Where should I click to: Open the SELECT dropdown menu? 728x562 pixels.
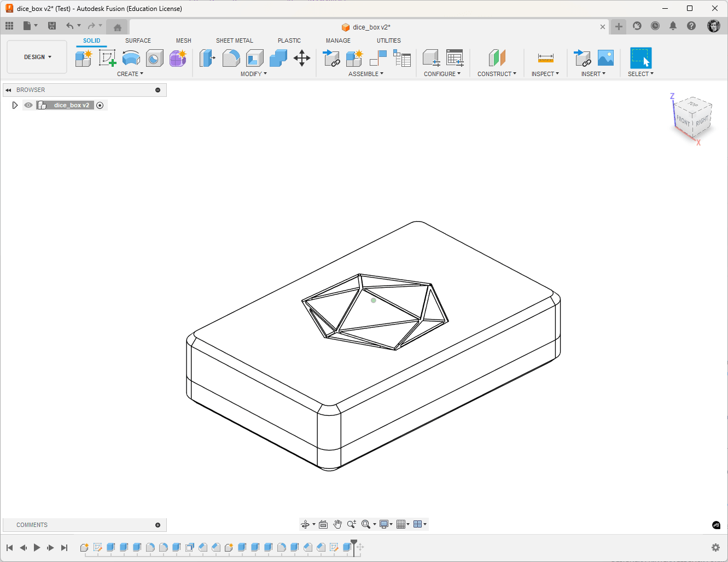(x=640, y=74)
